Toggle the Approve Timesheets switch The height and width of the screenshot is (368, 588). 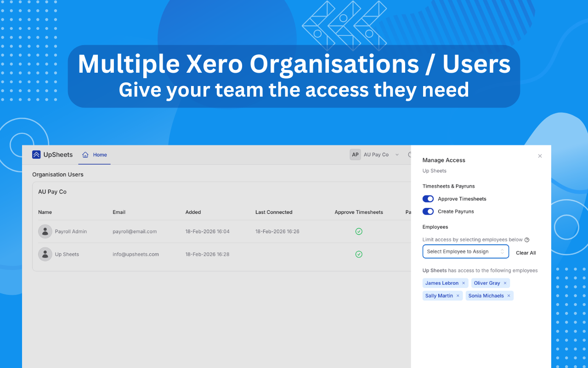pos(428,199)
